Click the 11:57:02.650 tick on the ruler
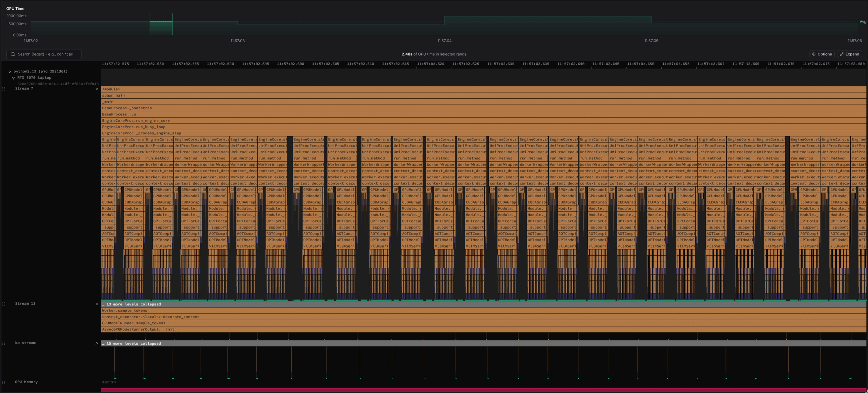This screenshot has height=393, width=868. pos(641,64)
